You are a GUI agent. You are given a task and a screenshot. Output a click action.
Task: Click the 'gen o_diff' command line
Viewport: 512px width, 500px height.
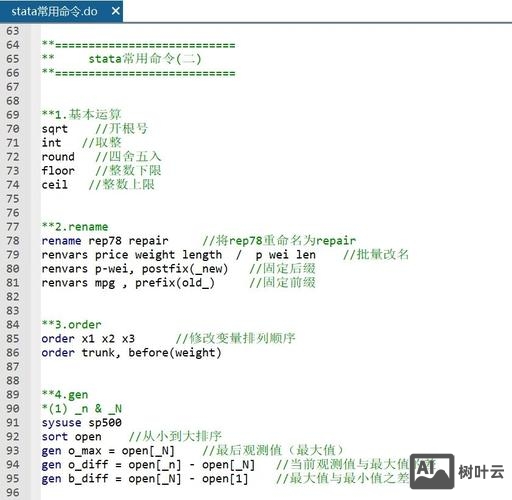click(148, 465)
